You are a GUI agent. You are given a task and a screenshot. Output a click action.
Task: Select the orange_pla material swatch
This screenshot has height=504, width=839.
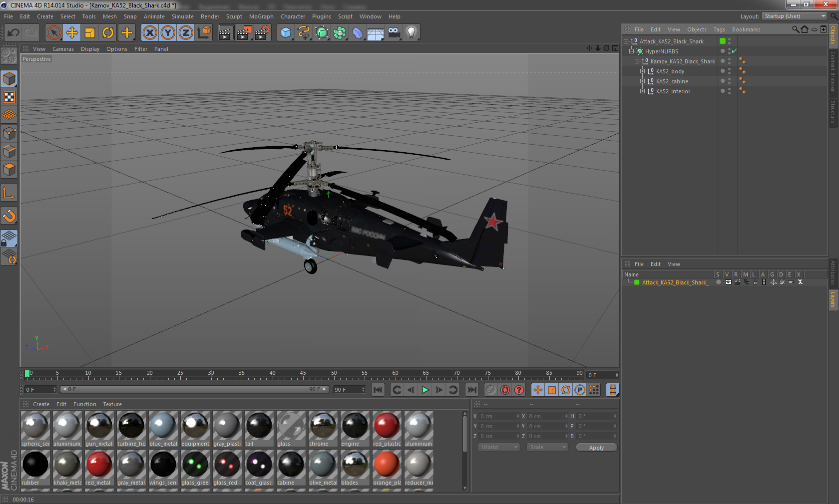coord(387,468)
